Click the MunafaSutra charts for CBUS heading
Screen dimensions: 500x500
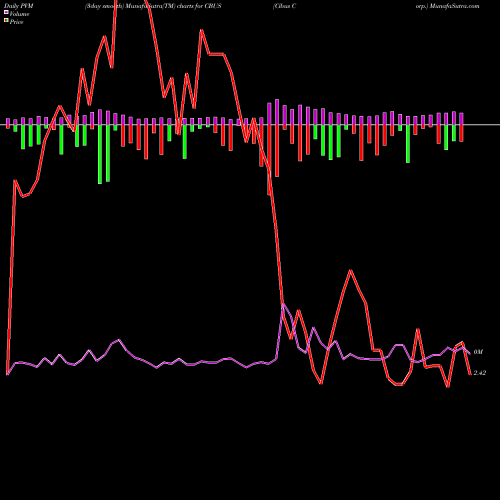pyautogui.click(x=153, y=6)
